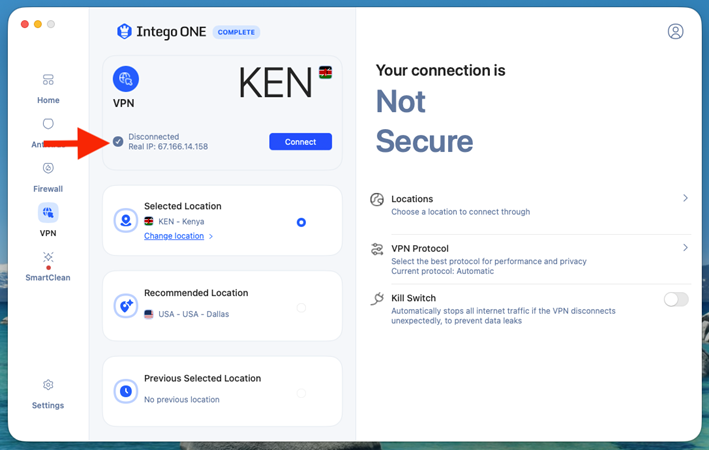Click the Recommended Location title
This screenshot has height=450, width=709.
[196, 293]
